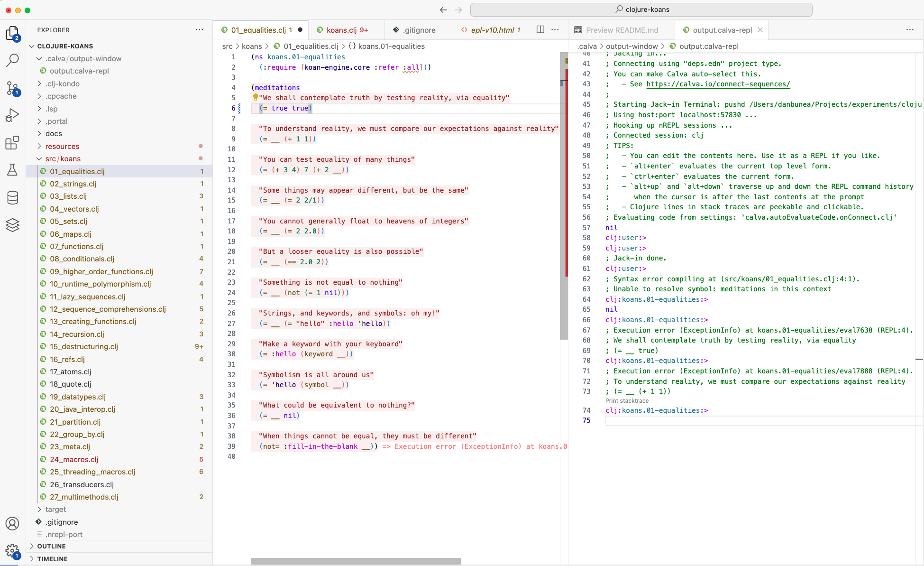Open the Source Control view
Viewport: 924px width, 566px height.
13,88
